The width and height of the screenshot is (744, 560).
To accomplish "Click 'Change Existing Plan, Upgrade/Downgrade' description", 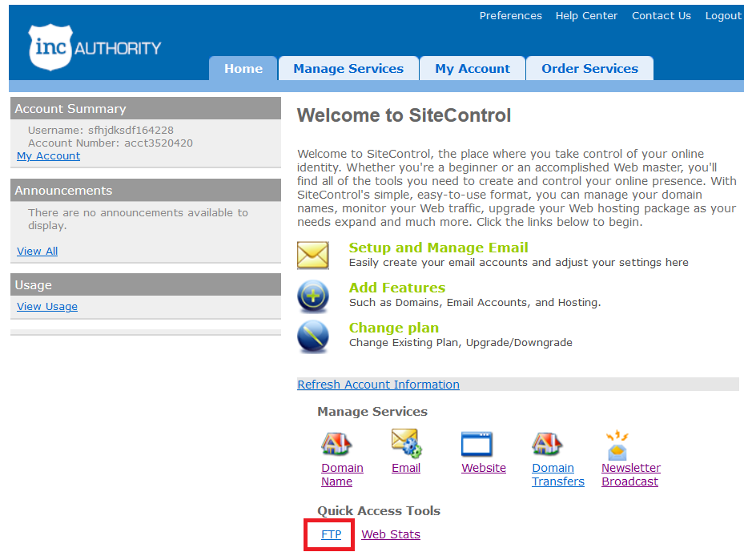I will click(460, 343).
